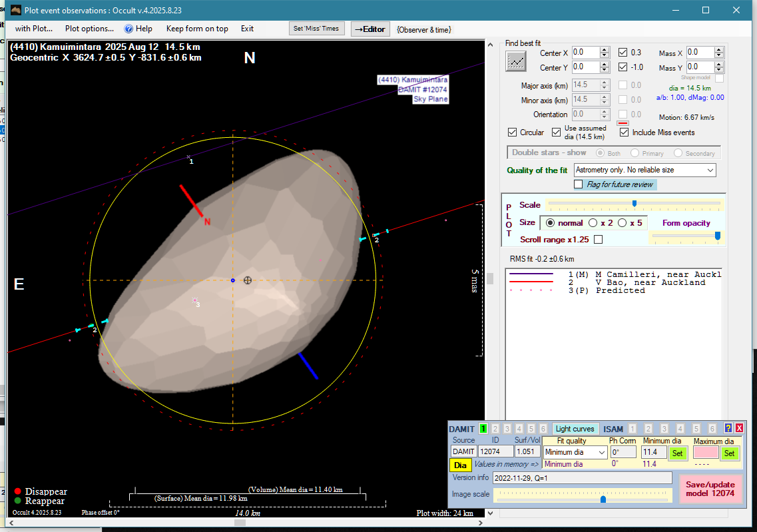
Task: Select DAMIT model number 1
Action: 483,429
